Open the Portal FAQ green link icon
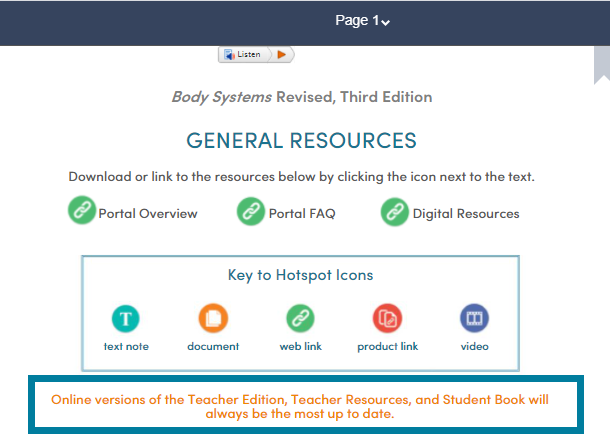Screen dimensions: 610x440 click(251, 212)
